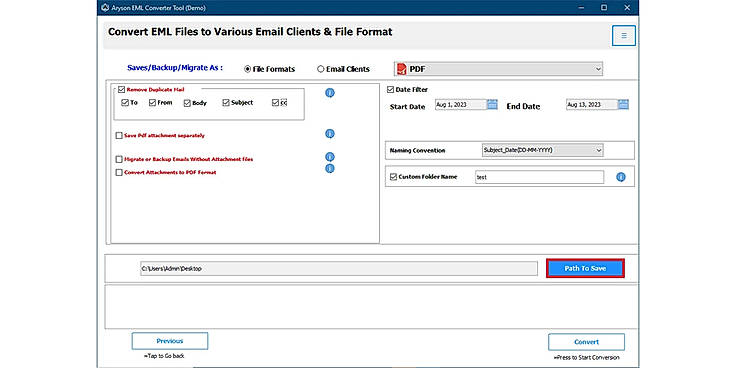Click the custom folder name field containing test
This screenshot has height=368, width=736.
[539, 177]
